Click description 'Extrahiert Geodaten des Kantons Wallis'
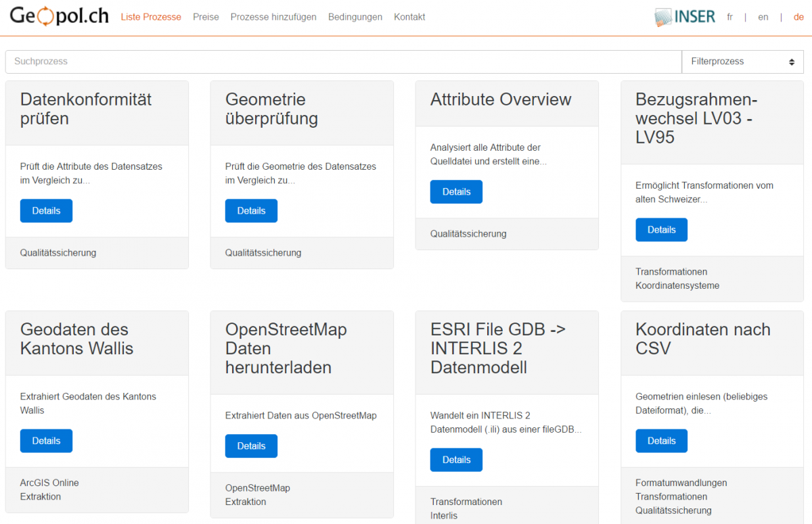Image resolution: width=812 pixels, height=524 pixels. (x=88, y=403)
